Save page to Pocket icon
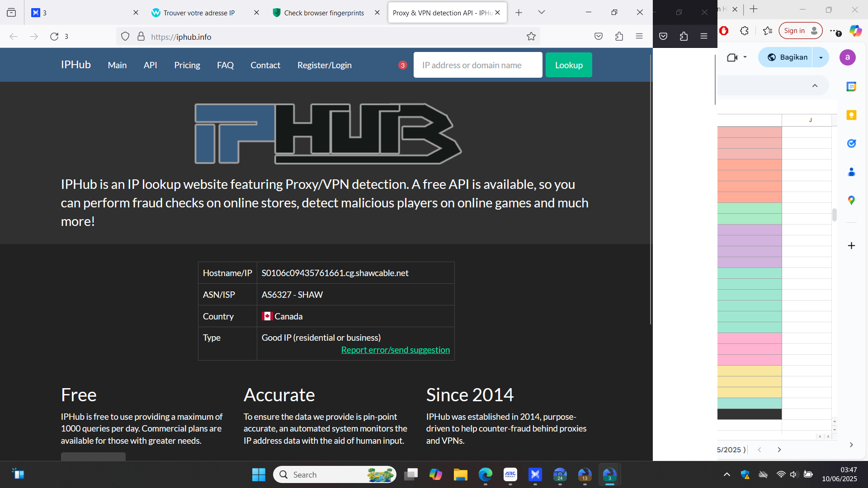Image resolution: width=868 pixels, height=488 pixels. tap(598, 37)
